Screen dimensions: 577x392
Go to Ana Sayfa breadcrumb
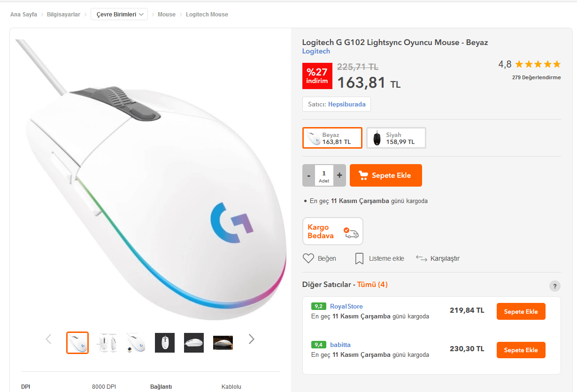(x=23, y=15)
